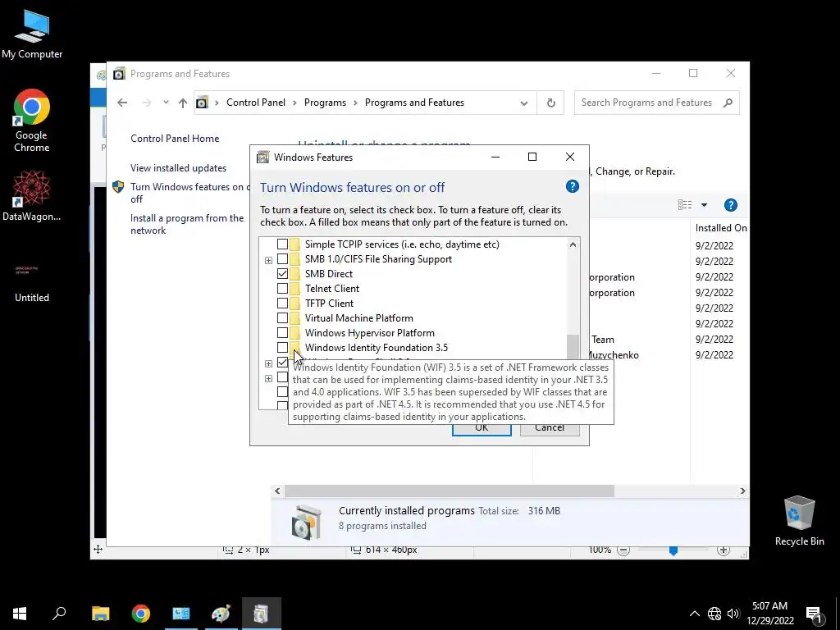Switch to Paint app in taskbar
This screenshot has width=840, height=630.
pos(221,613)
